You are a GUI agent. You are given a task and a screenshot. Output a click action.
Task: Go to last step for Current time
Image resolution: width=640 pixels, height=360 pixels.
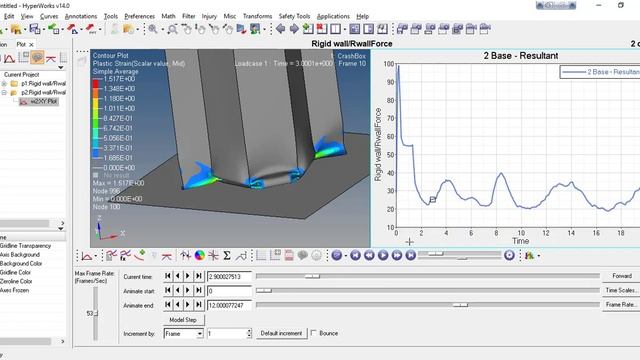click(x=198, y=276)
